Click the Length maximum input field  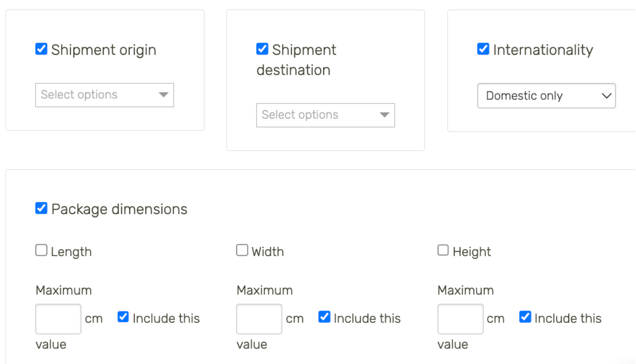pos(58,319)
